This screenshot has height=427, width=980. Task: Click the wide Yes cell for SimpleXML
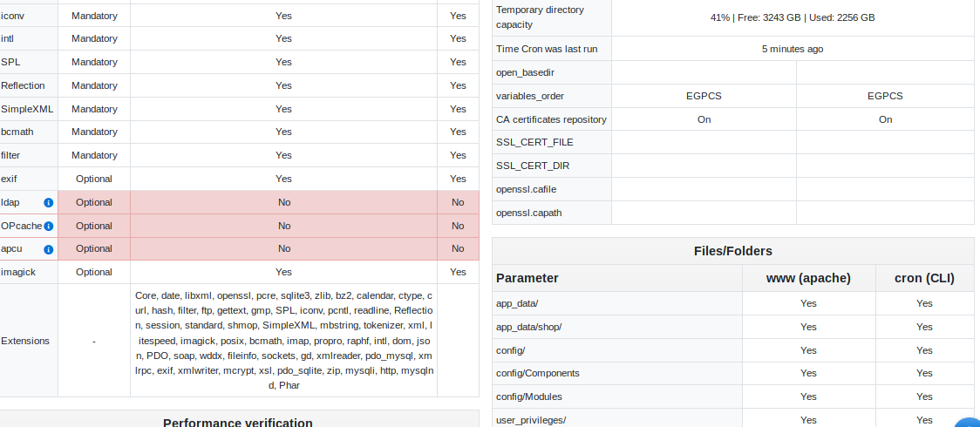(x=283, y=109)
